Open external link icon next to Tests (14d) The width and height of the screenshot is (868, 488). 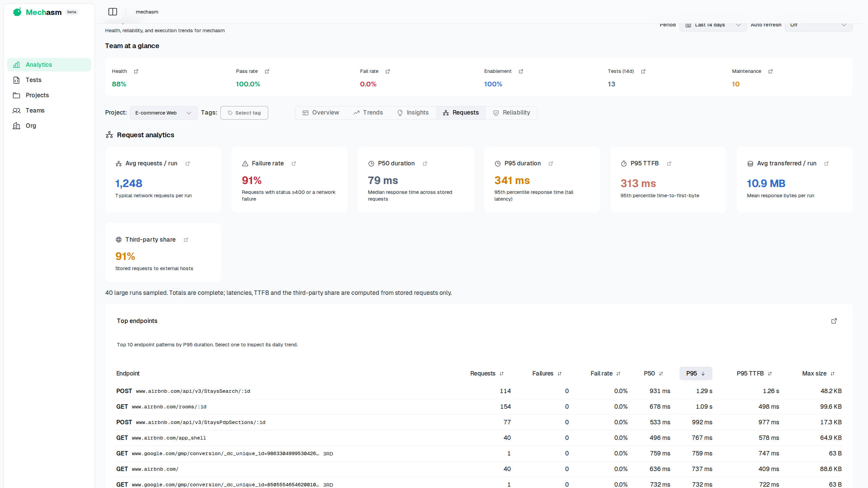click(643, 71)
